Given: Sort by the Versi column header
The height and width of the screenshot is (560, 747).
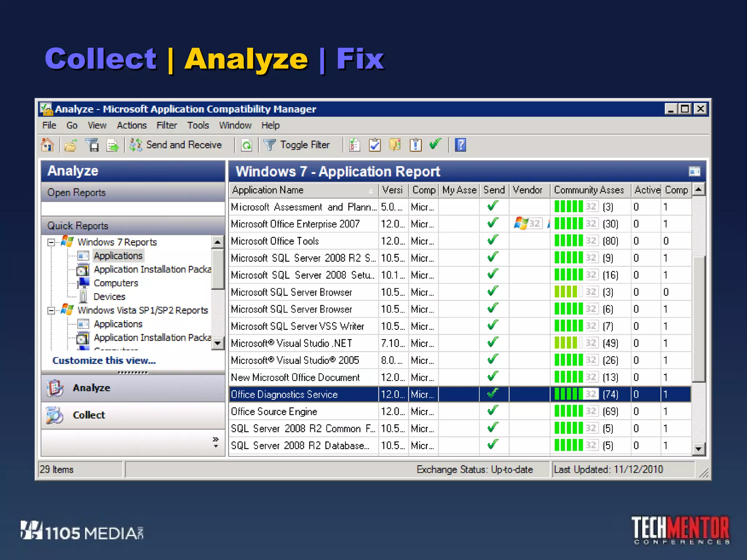Looking at the screenshot, I should (393, 190).
